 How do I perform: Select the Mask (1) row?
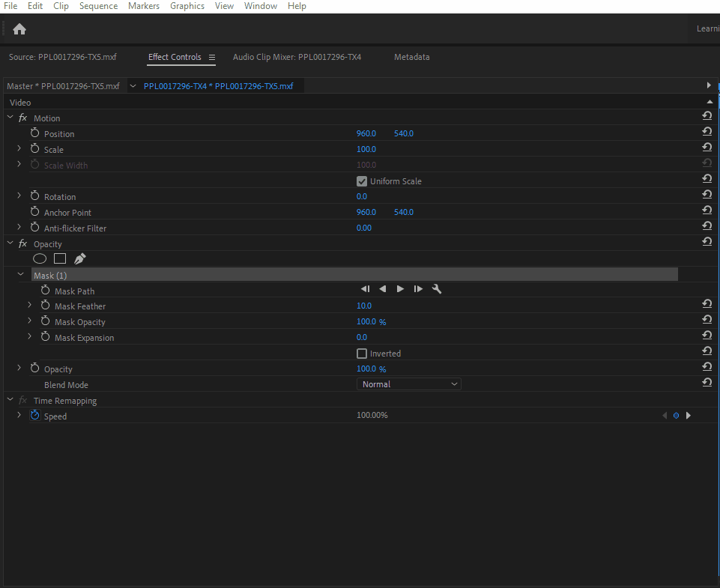pyautogui.click(x=49, y=275)
